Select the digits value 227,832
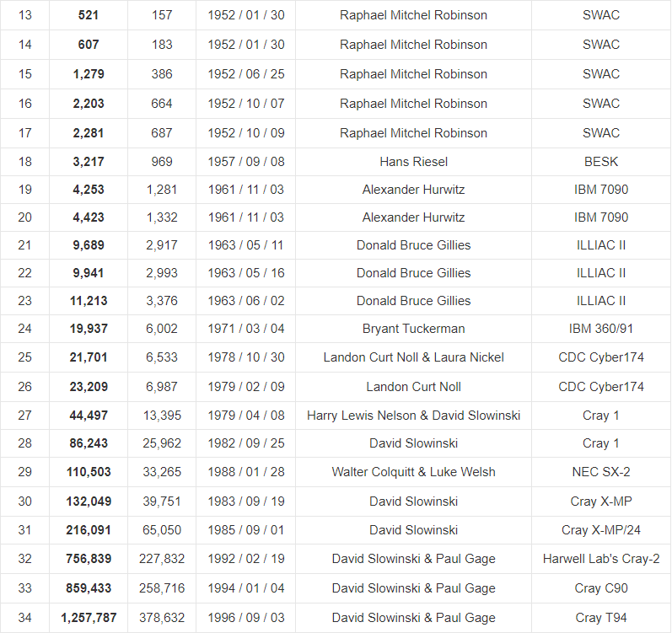This screenshot has width=672, height=633. [x=162, y=559]
